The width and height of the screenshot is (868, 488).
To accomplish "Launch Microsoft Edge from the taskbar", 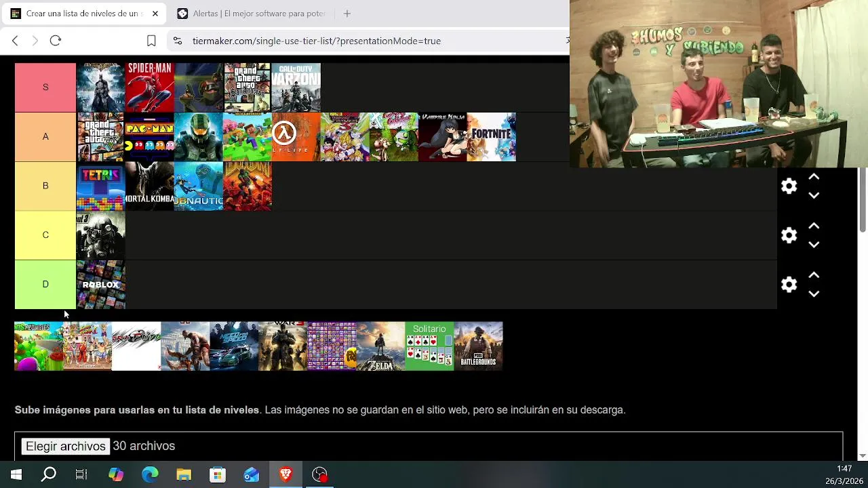I will point(150,474).
